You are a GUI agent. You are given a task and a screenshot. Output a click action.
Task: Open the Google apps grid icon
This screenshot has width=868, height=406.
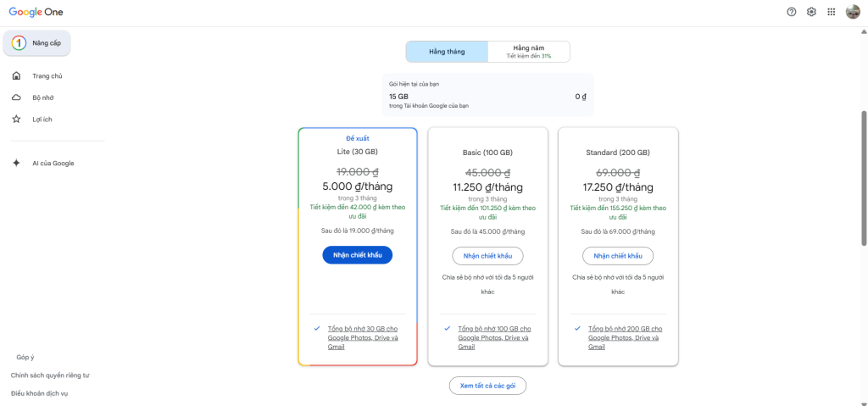coord(832,12)
